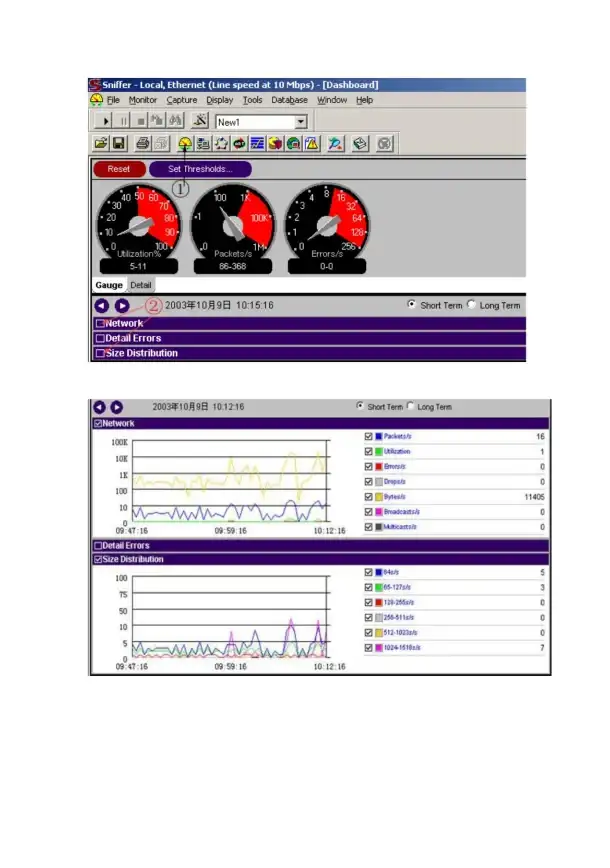Check Size Distribution box under 10:15:16 timestamp
The height and width of the screenshot is (868, 610).
100,353
